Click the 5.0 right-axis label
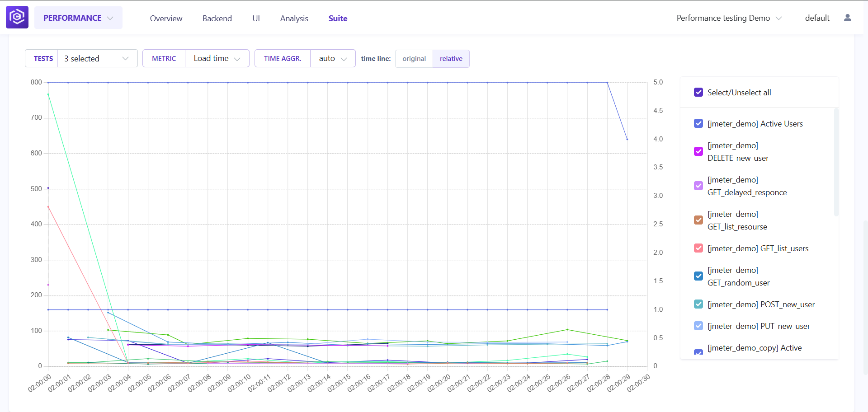868x412 pixels. [658, 82]
